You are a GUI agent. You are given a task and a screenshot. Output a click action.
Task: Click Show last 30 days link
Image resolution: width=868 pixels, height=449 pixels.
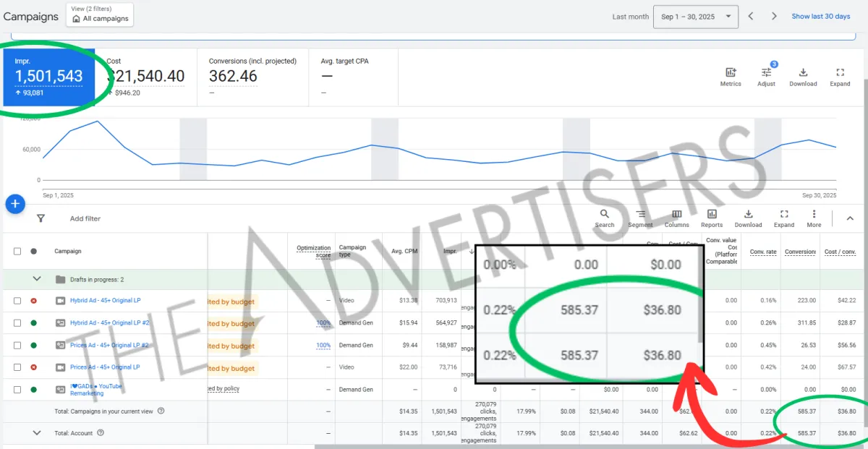click(x=821, y=16)
